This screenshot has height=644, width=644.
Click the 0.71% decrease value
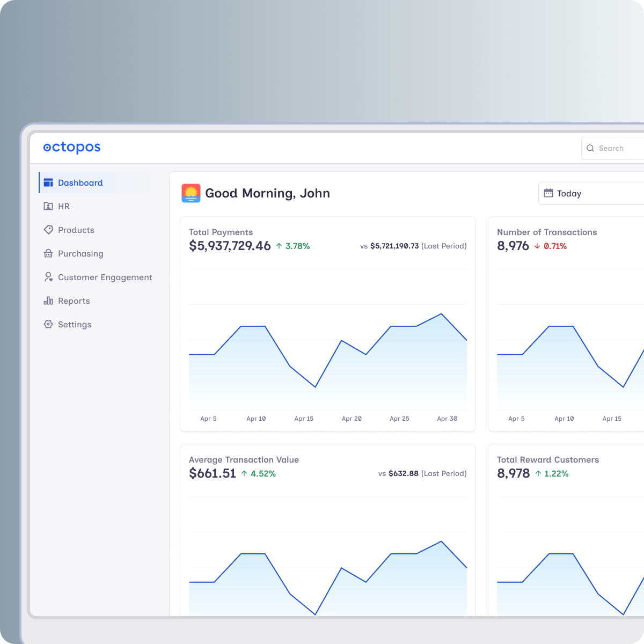coord(555,246)
